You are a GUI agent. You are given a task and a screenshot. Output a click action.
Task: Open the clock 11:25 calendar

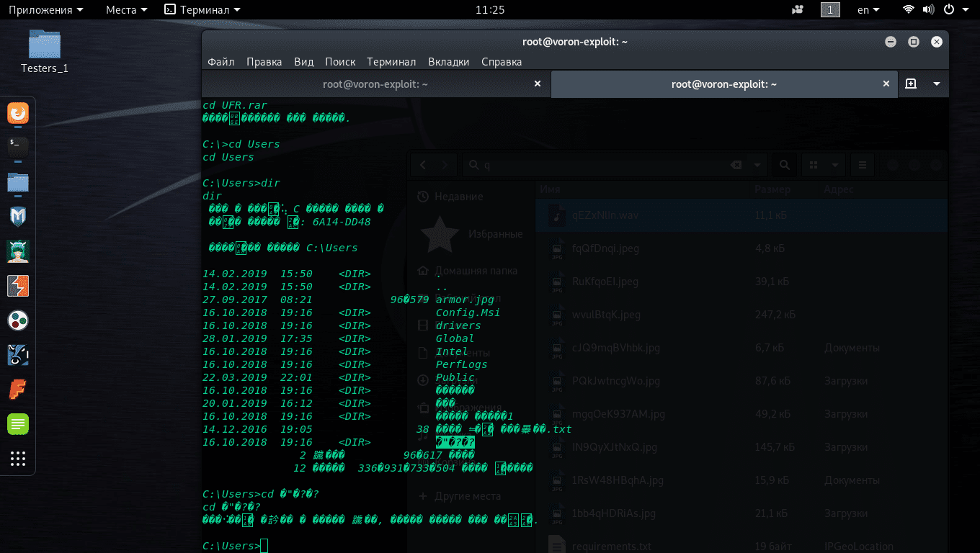click(x=490, y=10)
